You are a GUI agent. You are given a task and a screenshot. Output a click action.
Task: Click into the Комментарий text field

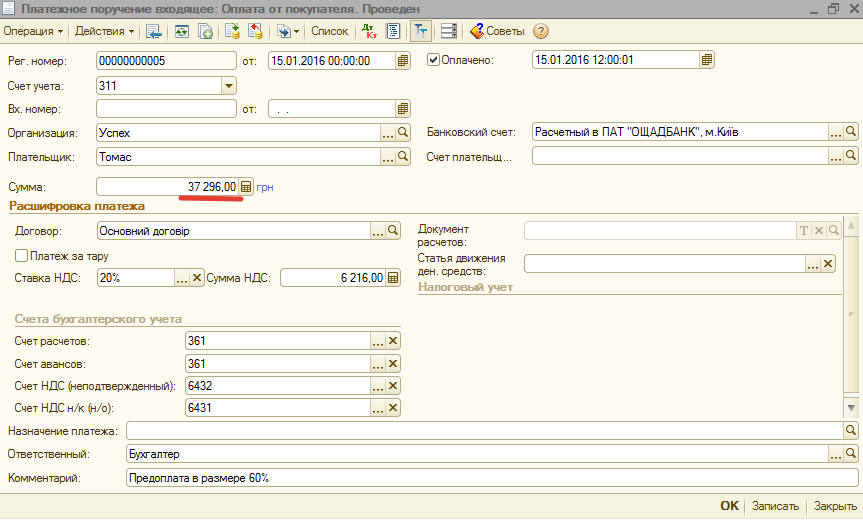[x=490, y=478]
